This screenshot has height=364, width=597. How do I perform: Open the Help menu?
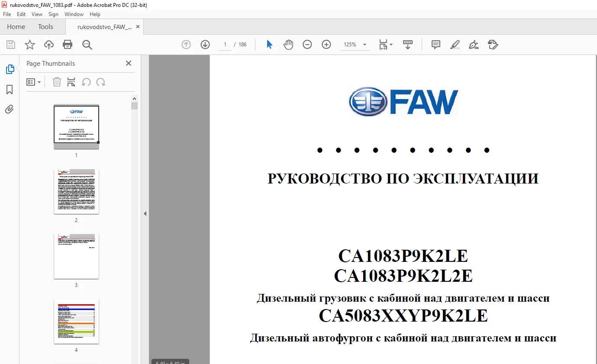pyautogui.click(x=95, y=14)
